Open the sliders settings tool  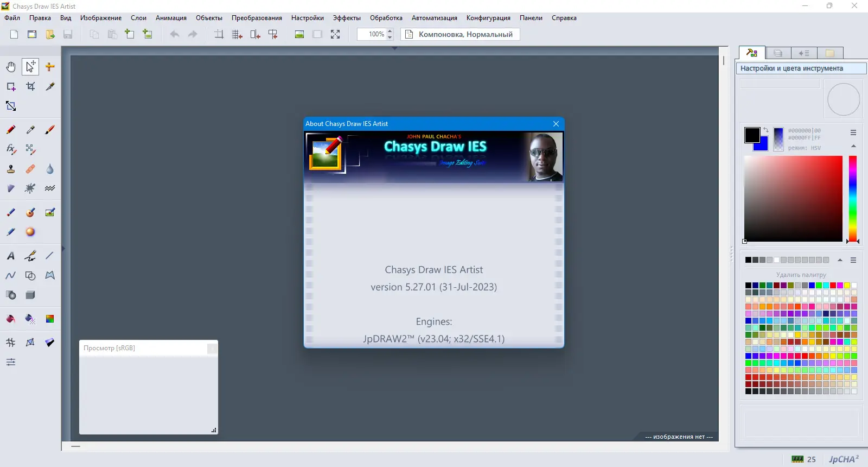pos(11,362)
